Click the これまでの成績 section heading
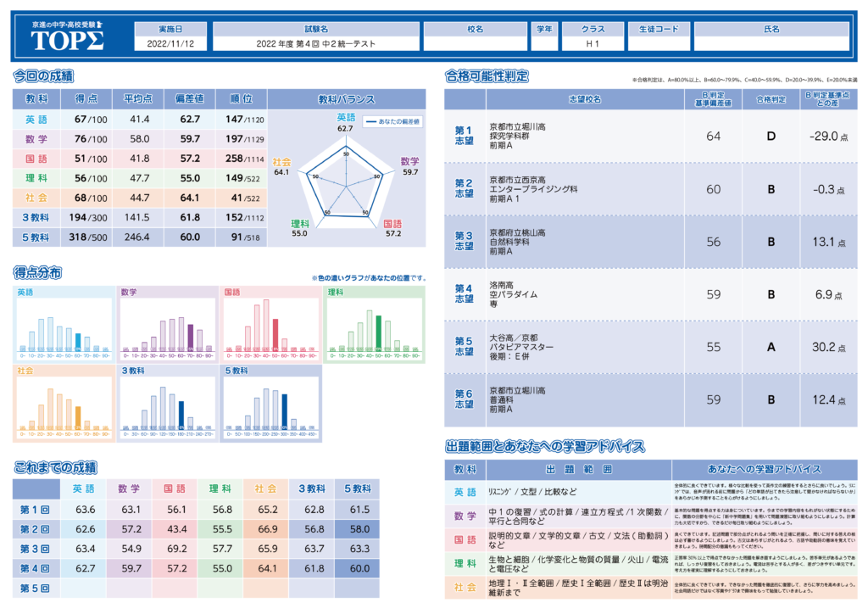Screen dimensions: 868x614 (55, 467)
